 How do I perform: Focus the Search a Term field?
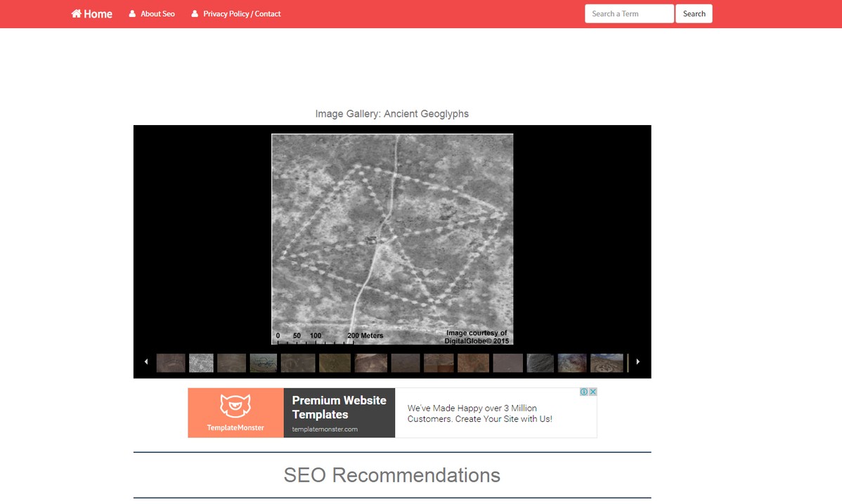(x=629, y=14)
